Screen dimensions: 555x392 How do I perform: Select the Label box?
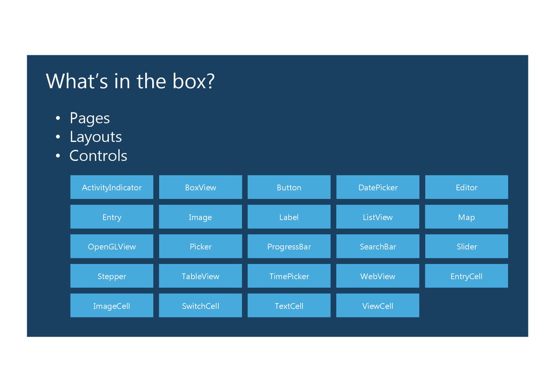pos(289,217)
